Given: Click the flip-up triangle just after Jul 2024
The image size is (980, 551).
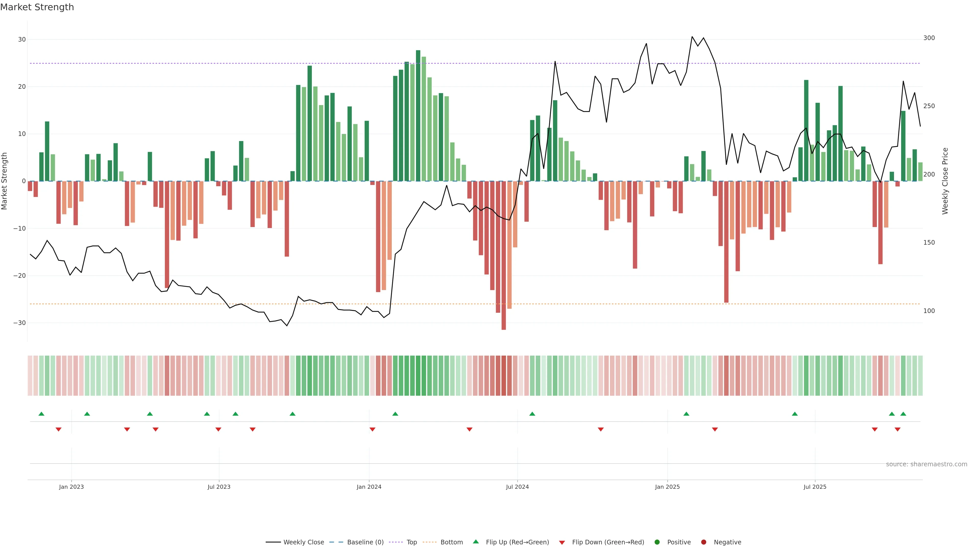Looking at the screenshot, I should [x=532, y=414].
